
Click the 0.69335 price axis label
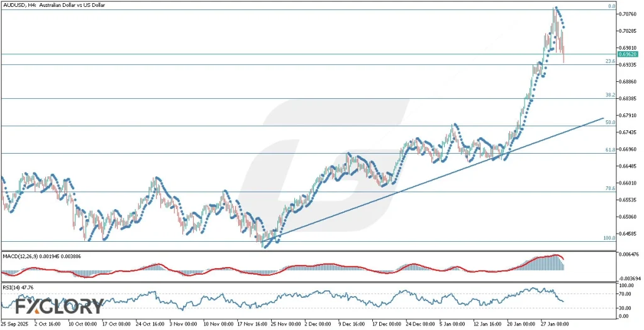click(x=629, y=65)
